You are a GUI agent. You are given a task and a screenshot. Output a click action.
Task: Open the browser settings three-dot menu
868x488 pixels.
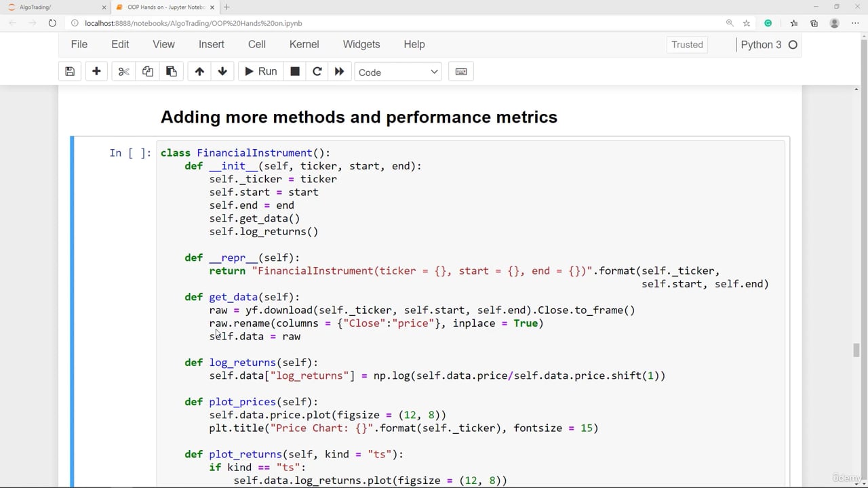[x=855, y=23]
